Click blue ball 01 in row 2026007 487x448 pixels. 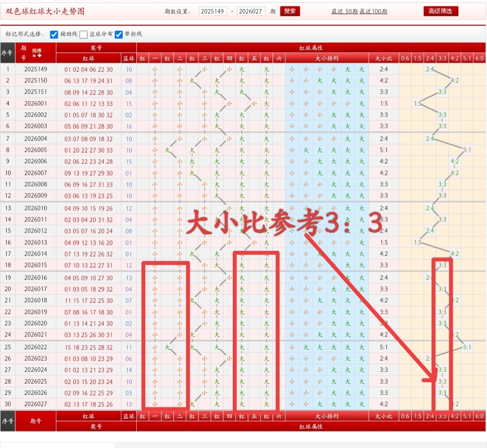[x=129, y=173]
